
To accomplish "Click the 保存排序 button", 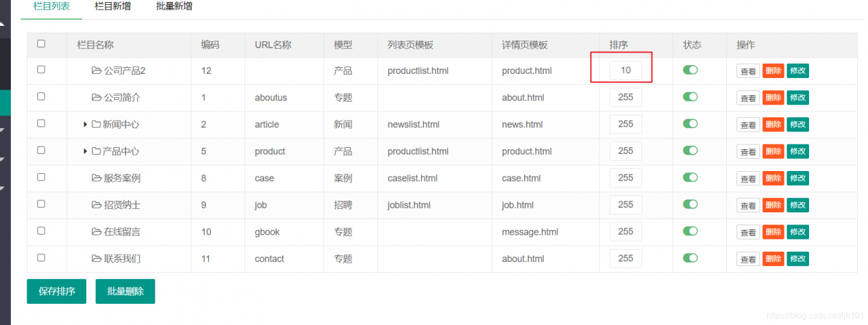I will (x=56, y=291).
